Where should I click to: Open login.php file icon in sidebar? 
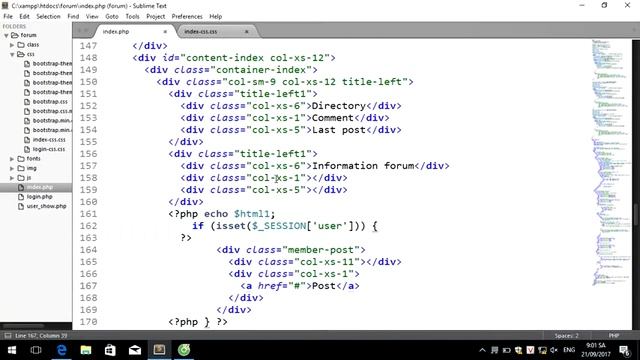pos(21,197)
